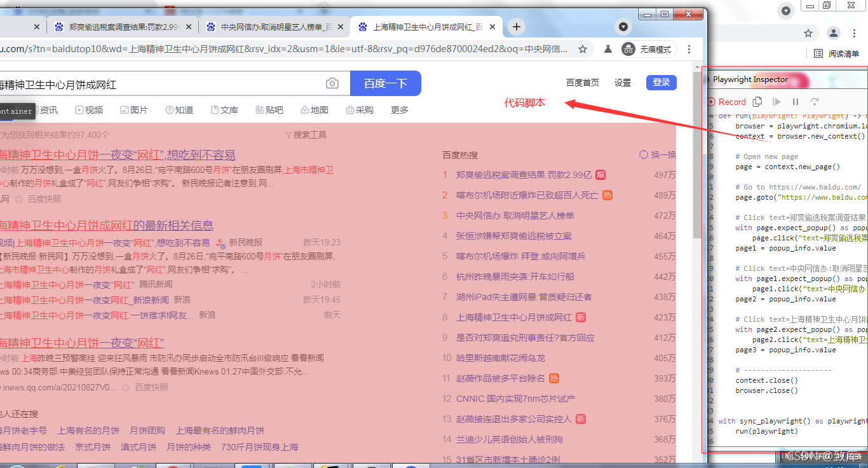
Task: Open the 图片 search category
Action: point(134,110)
